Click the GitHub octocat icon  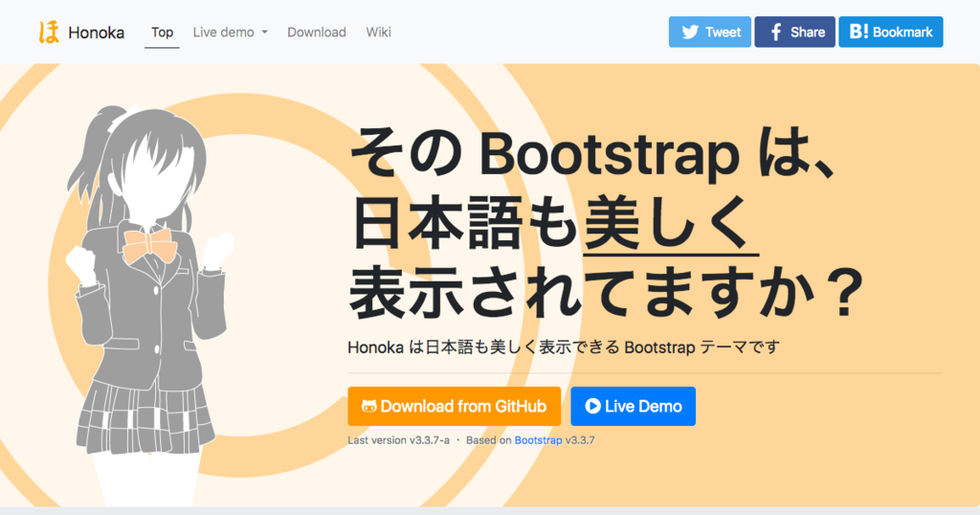368,406
